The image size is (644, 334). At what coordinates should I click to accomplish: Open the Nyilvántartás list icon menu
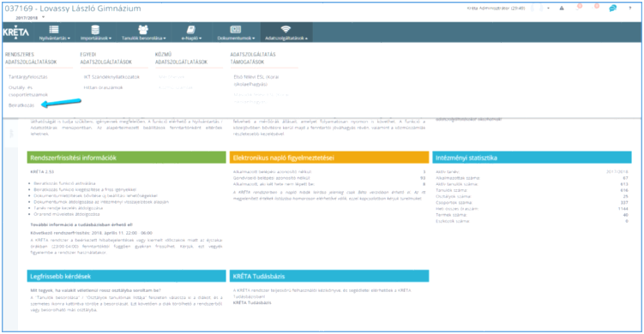click(x=54, y=29)
